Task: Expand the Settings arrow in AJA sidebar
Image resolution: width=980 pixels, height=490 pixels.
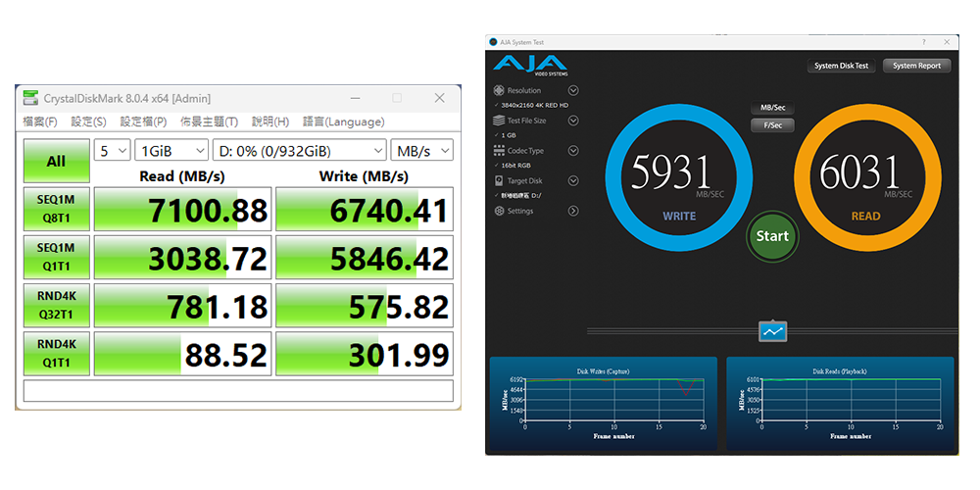Action: coord(573,211)
